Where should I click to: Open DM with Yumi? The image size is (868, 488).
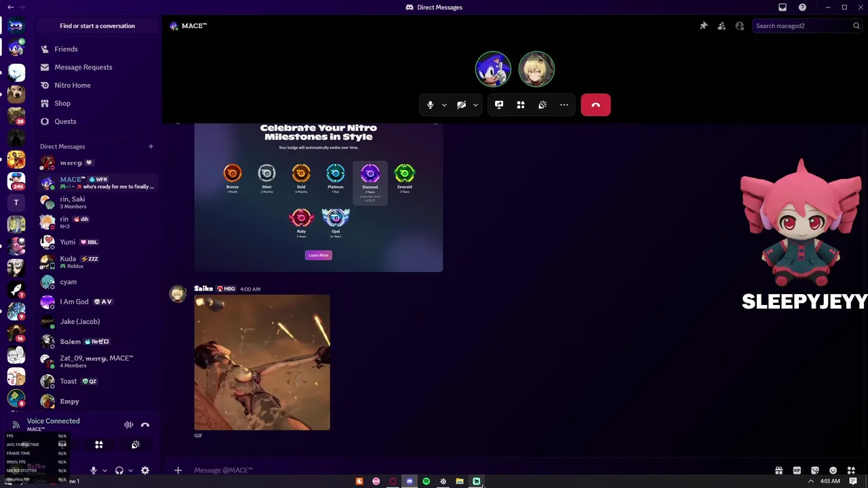97,242
